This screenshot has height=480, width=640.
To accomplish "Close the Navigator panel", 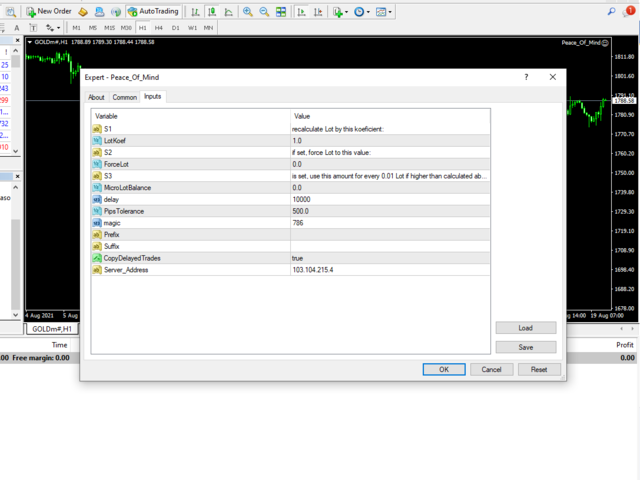I will point(17,176).
